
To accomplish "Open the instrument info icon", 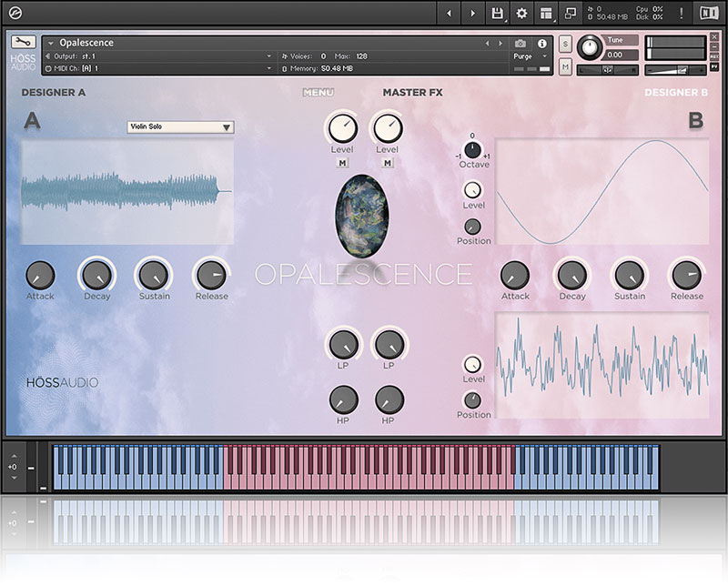I will click(543, 43).
